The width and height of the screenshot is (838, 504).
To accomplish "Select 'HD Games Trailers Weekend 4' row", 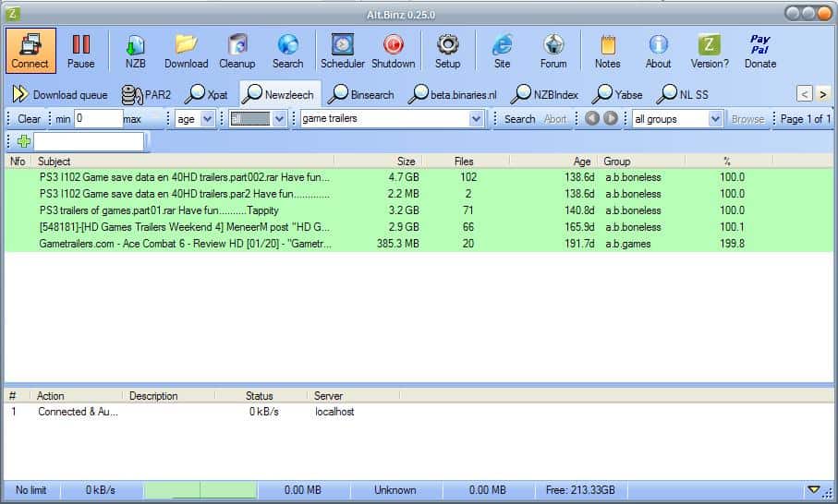I will (419, 226).
